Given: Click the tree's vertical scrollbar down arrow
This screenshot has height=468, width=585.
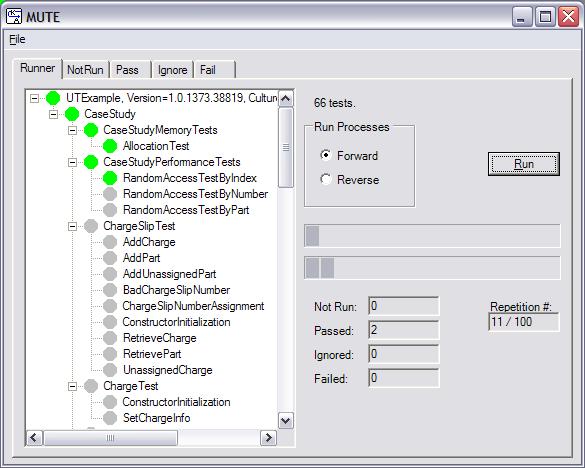Looking at the screenshot, I should [x=286, y=421].
